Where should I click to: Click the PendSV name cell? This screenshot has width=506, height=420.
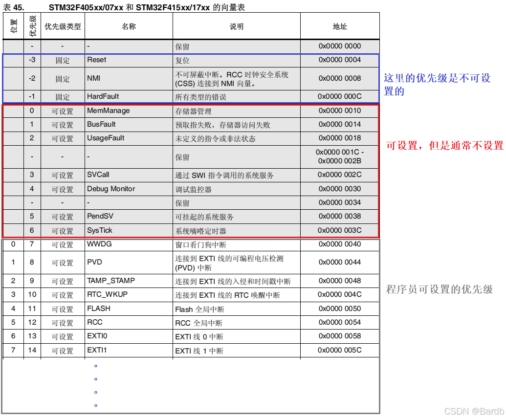[129, 216]
